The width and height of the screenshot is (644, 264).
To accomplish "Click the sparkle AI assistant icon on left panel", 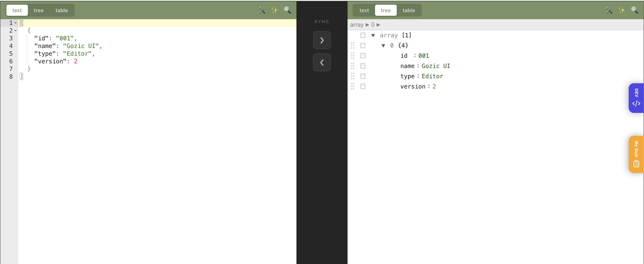I will 275,10.
